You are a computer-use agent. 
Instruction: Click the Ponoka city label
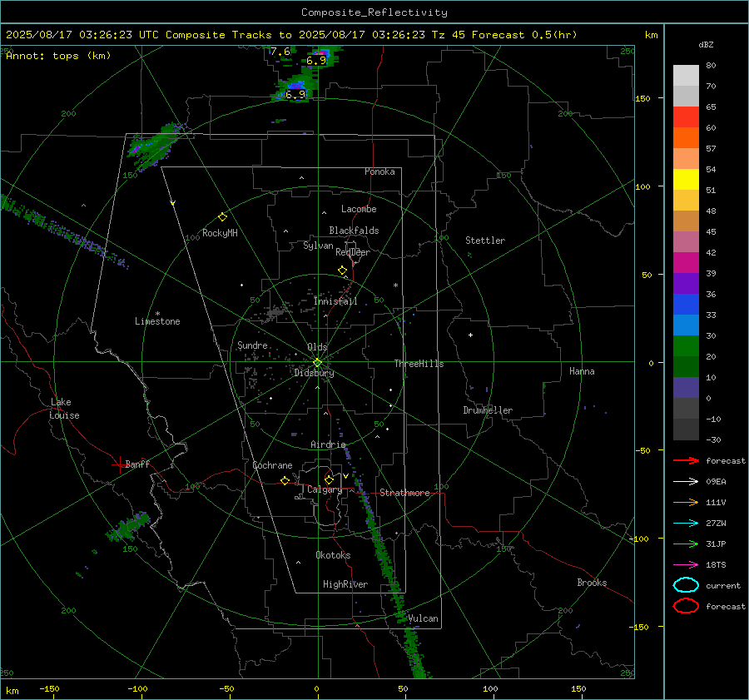point(379,171)
